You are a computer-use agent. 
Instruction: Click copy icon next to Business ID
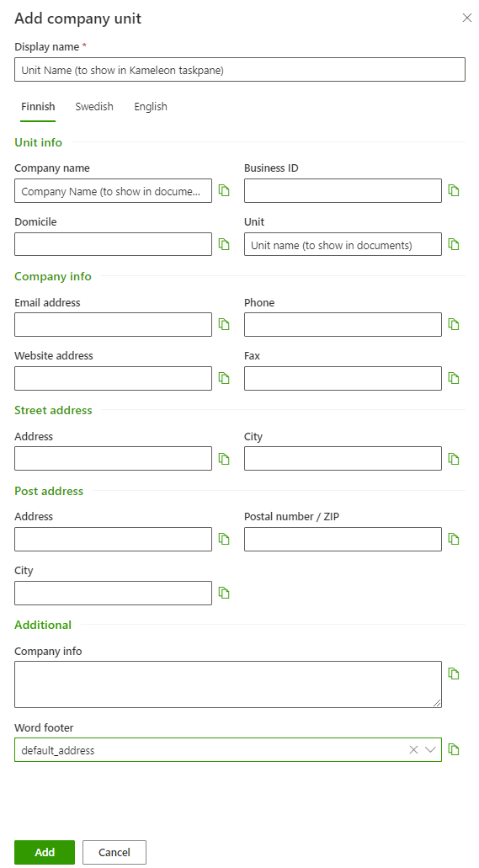454,190
